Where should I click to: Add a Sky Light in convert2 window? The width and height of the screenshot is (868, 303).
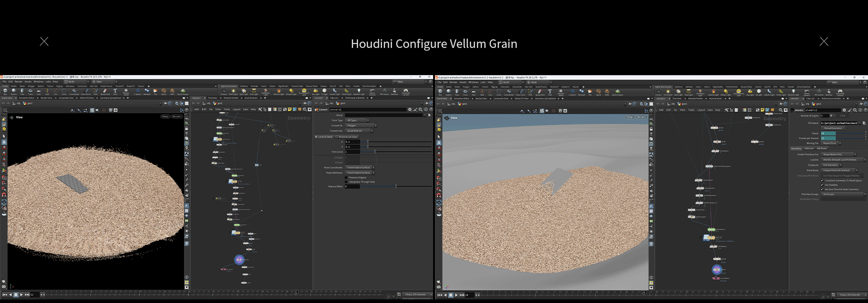coord(316,92)
